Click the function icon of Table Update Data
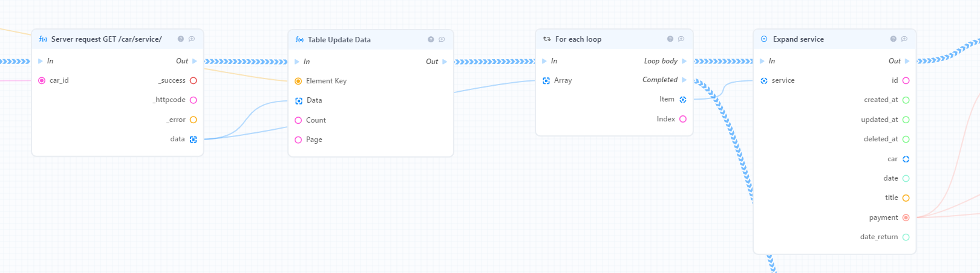The width and height of the screenshot is (980, 273). click(299, 39)
